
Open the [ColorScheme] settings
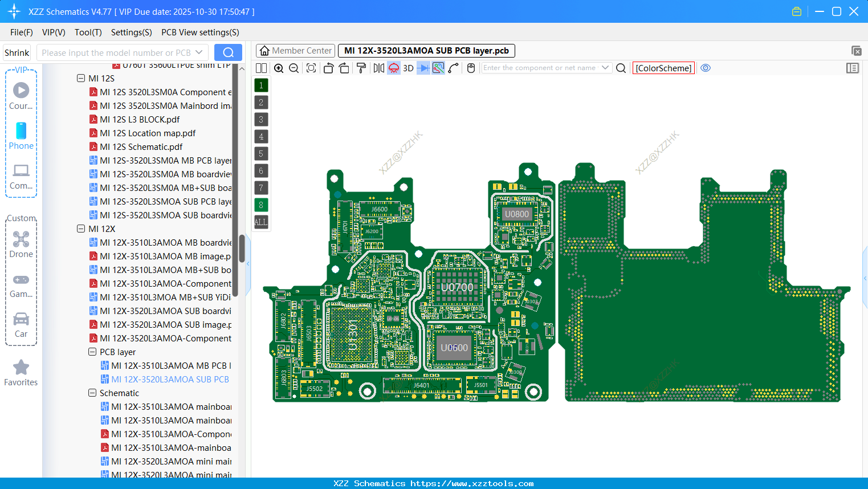pos(663,68)
